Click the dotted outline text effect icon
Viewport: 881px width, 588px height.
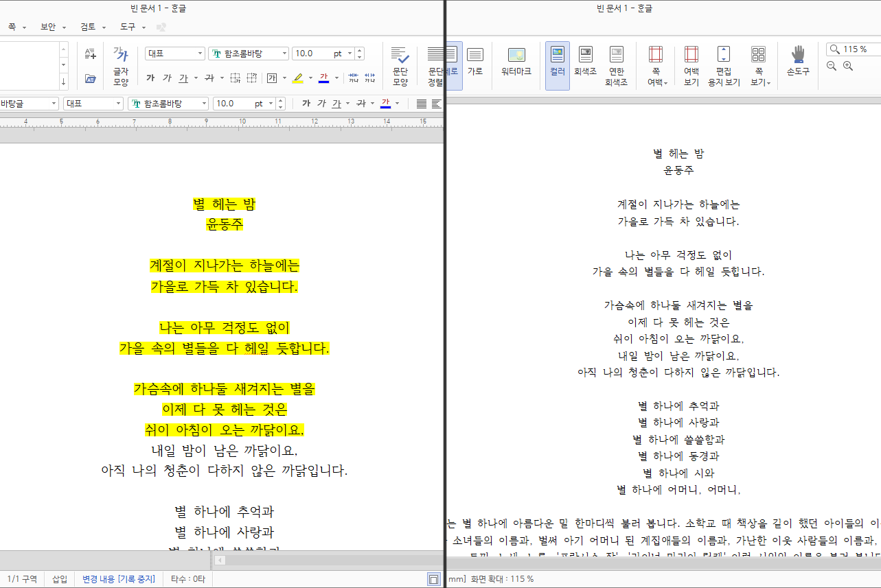(235, 78)
